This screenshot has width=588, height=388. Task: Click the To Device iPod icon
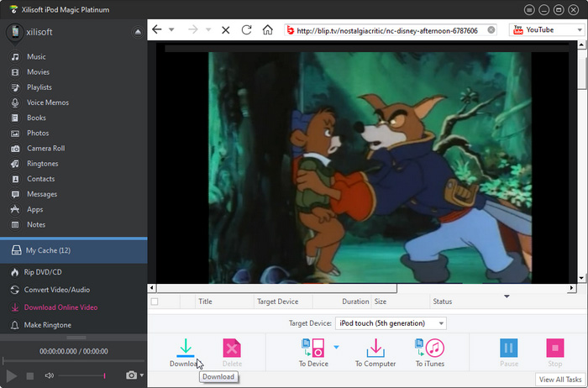pyautogui.click(x=312, y=348)
